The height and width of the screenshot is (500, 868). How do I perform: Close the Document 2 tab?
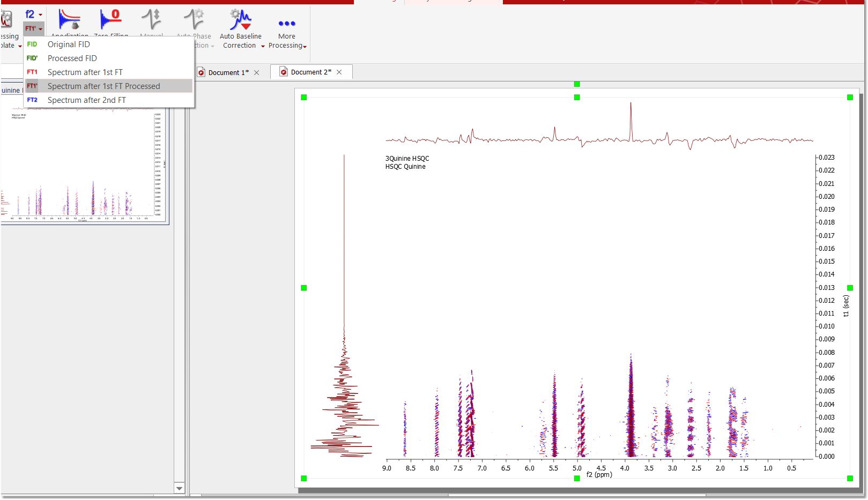click(x=339, y=72)
